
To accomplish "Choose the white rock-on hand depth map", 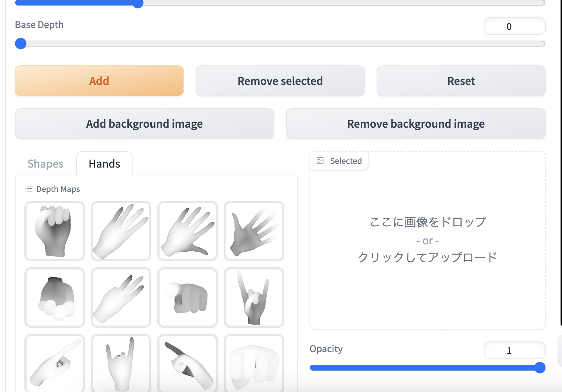I will point(121,363).
